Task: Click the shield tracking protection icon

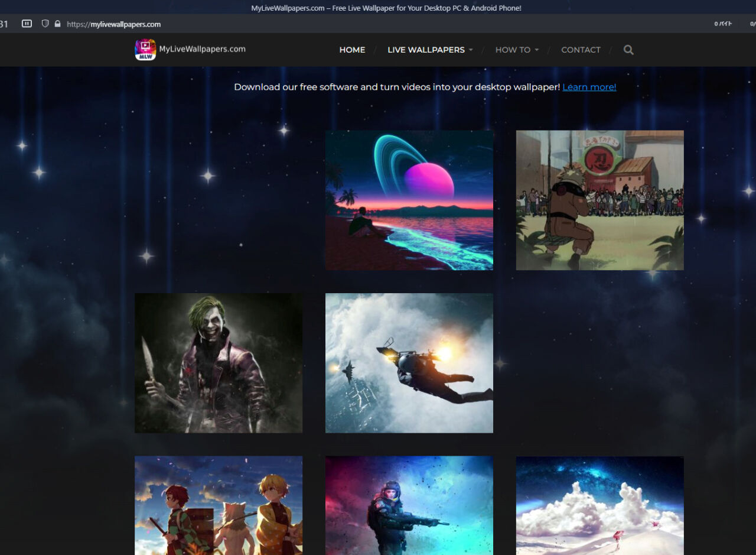Action: [x=45, y=24]
